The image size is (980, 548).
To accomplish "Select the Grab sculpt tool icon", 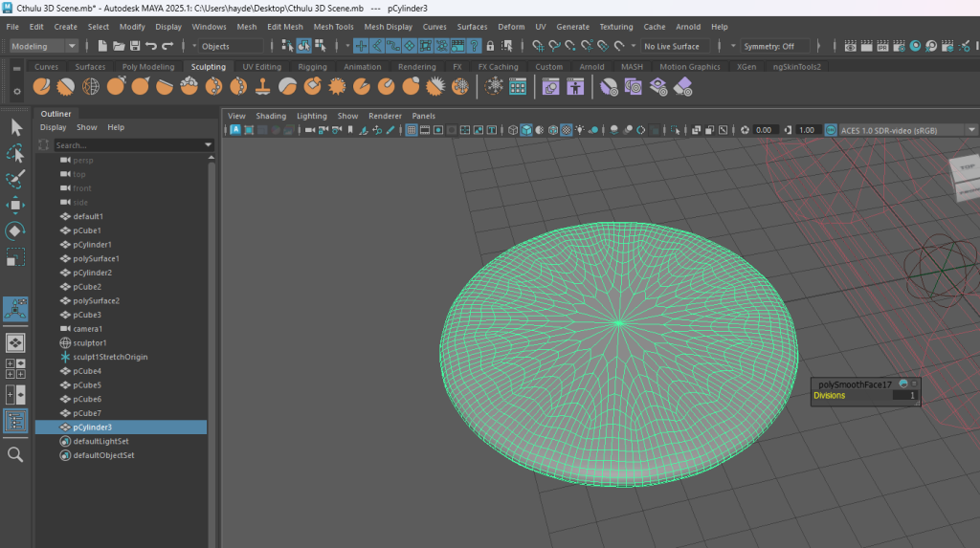I will tap(116, 86).
